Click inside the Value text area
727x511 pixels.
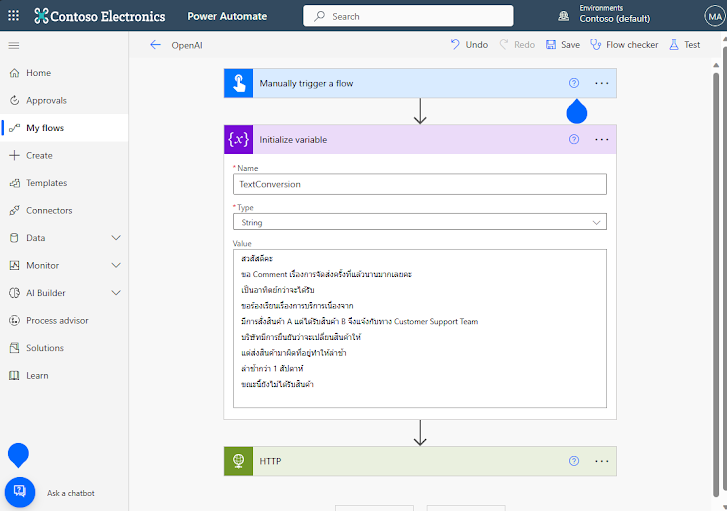pyautogui.click(x=420, y=329)
